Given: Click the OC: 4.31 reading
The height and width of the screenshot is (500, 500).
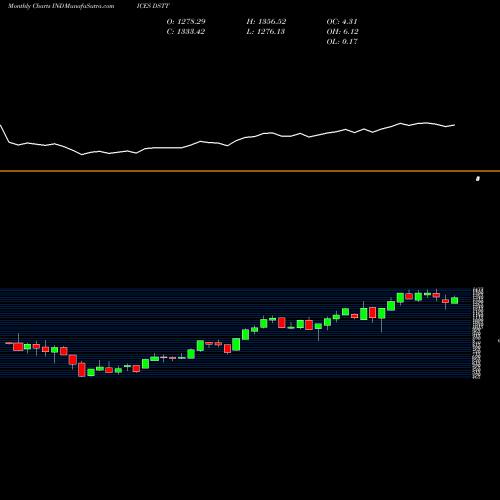Looking at the screenshot, I should click(342, 21).
